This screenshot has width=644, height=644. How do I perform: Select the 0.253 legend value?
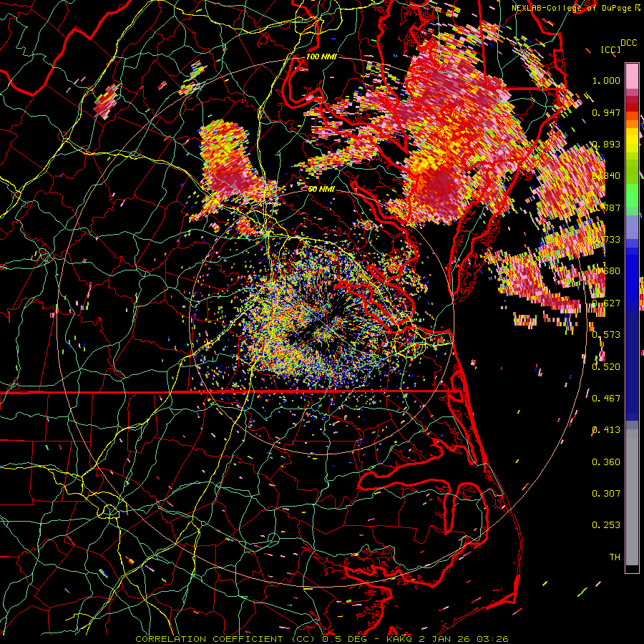tap(606, 525)
